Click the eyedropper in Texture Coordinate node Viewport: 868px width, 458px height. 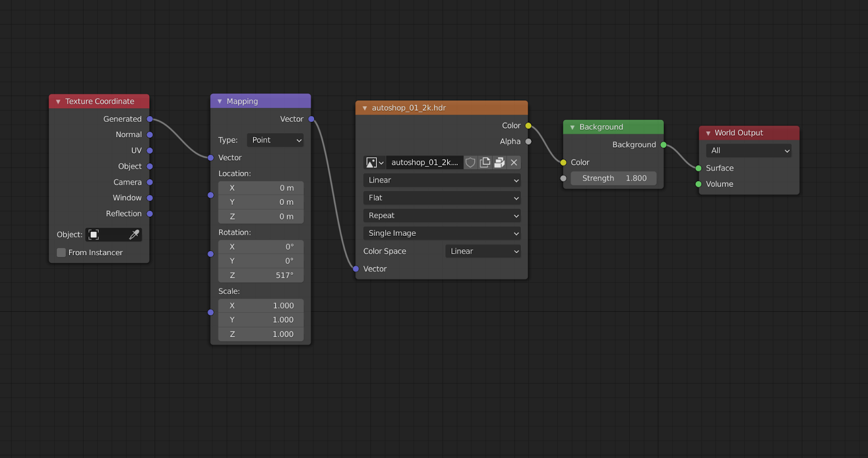click(x=134, y=235)
